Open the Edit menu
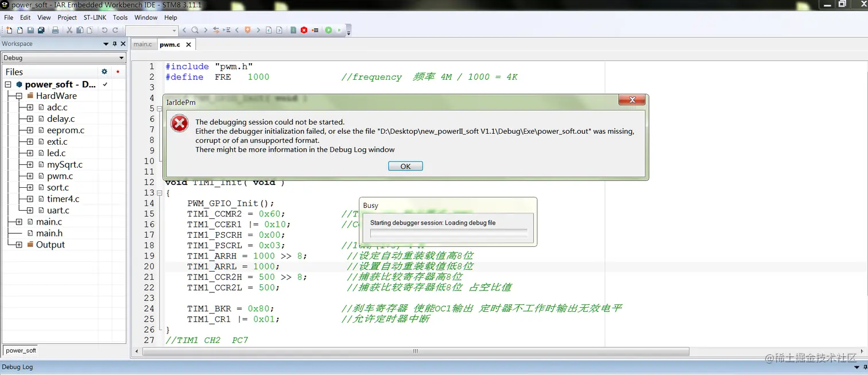The image size is (868, 375). point(25,18)
